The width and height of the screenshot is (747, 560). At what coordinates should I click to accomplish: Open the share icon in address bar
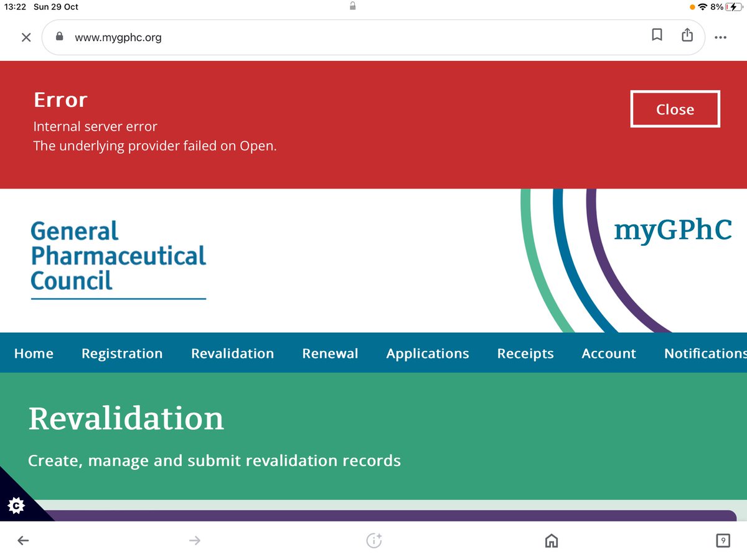coord(687,35)
